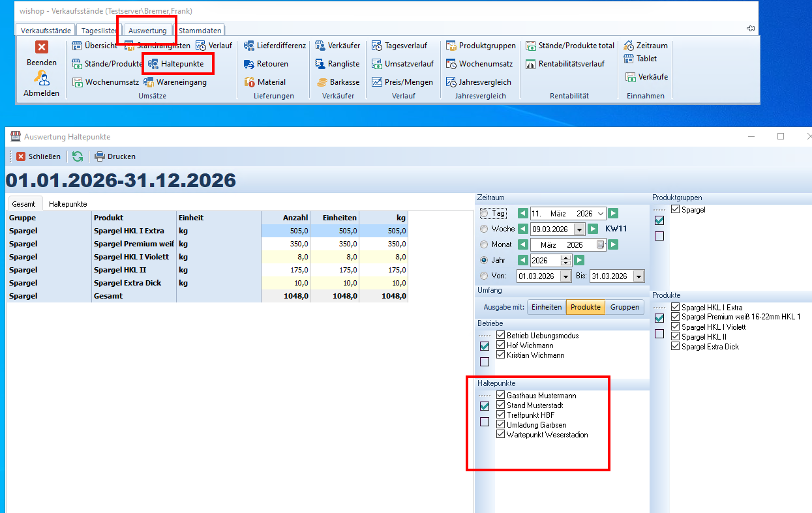Switch to the Stammdaten tab
This screenshot has width=812, height=513.
click(x=200, y=30)
